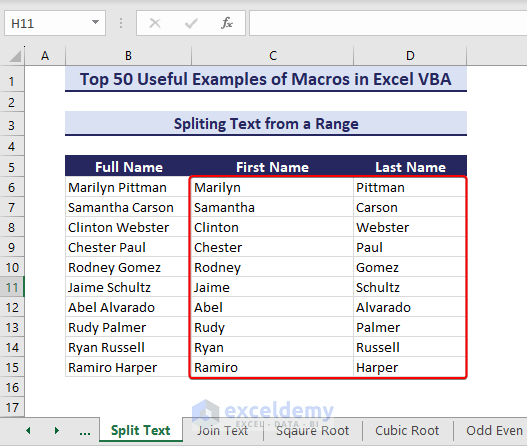Click last name cell 'Pittman'

click(x=410, y=187)
